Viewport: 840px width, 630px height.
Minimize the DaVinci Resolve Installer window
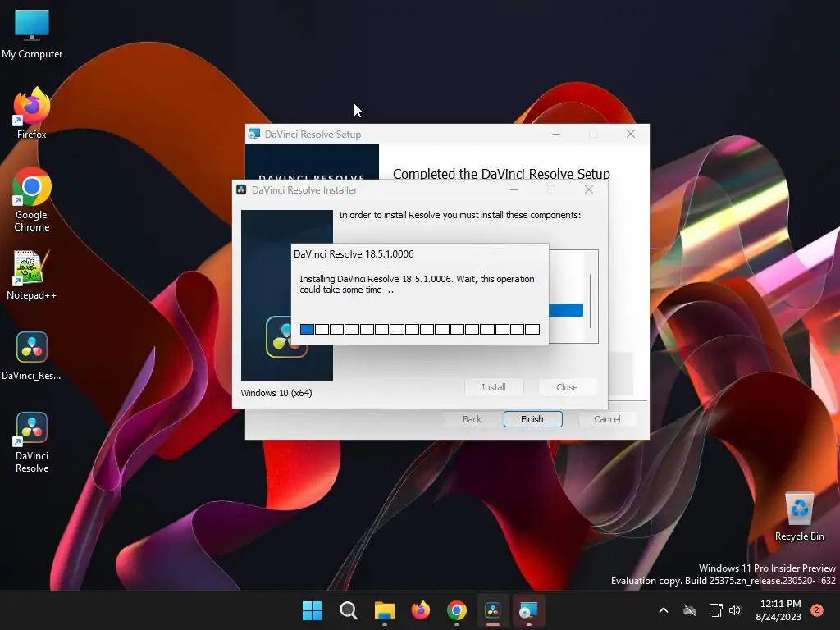coord(514,189)
